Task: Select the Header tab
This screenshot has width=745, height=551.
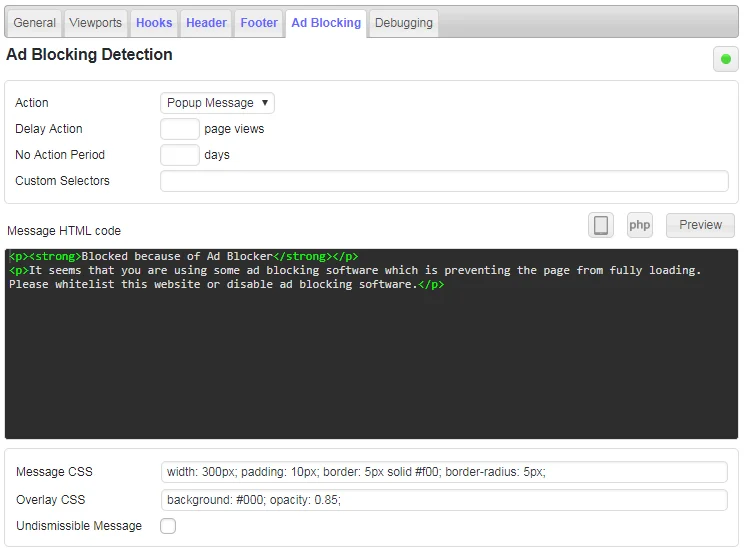Action: tap(206, 23)
